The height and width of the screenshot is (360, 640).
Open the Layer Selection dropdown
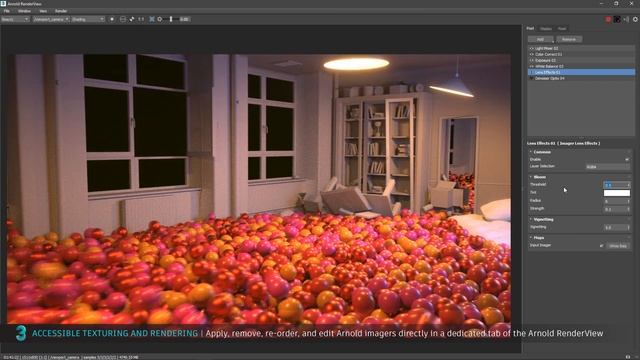point(608,167)
